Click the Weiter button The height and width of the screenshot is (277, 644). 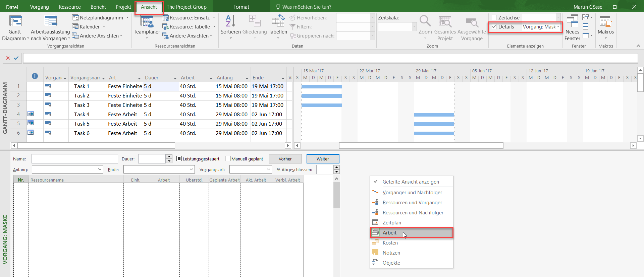click(x=323, y=159)
